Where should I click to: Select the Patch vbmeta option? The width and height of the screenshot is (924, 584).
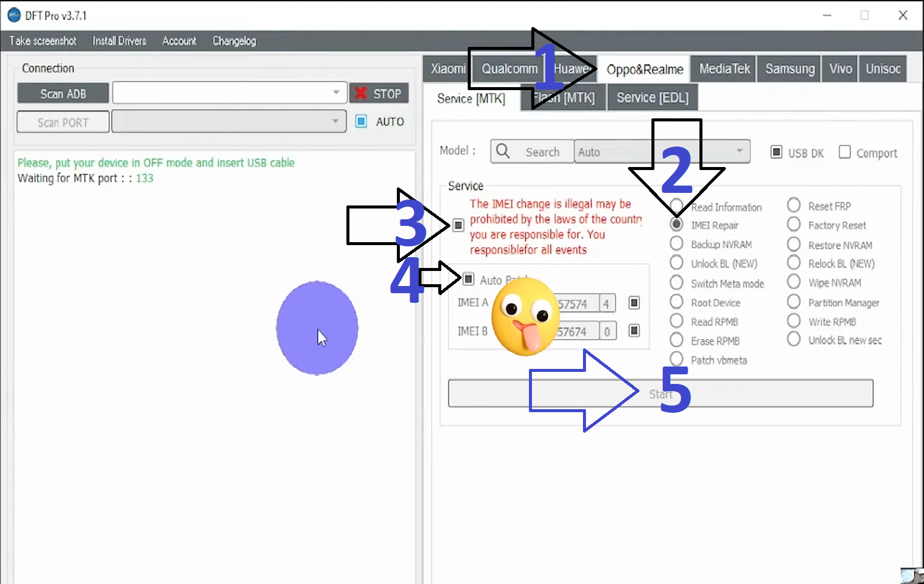pyautogui.click(x=677, y=359)
